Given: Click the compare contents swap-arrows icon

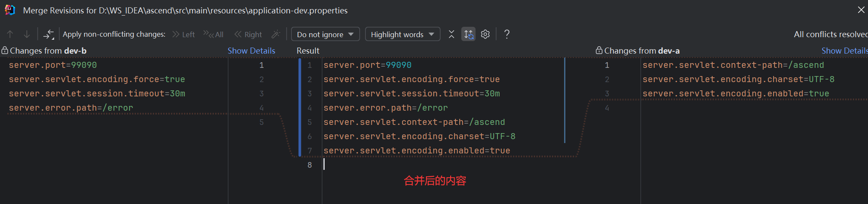Looking at the screenshot, I should pos(49,34).
